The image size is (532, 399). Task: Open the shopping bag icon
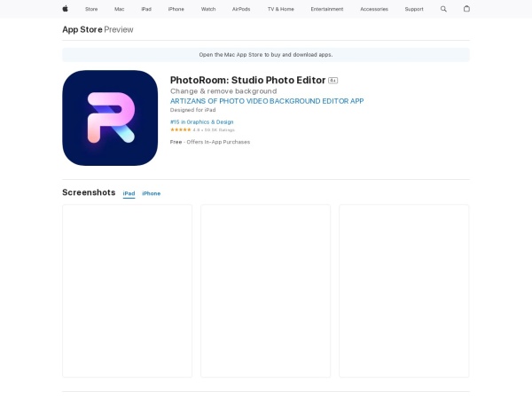tap(466, 9)
